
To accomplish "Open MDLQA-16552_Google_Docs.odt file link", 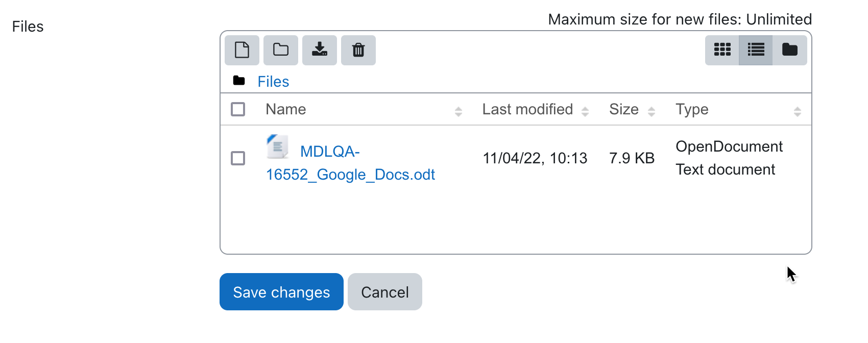I will coord(350,163).
